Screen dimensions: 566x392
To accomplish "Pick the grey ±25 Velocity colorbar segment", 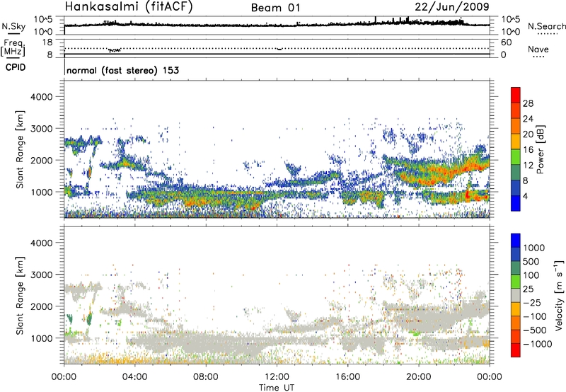I will 516,295.
